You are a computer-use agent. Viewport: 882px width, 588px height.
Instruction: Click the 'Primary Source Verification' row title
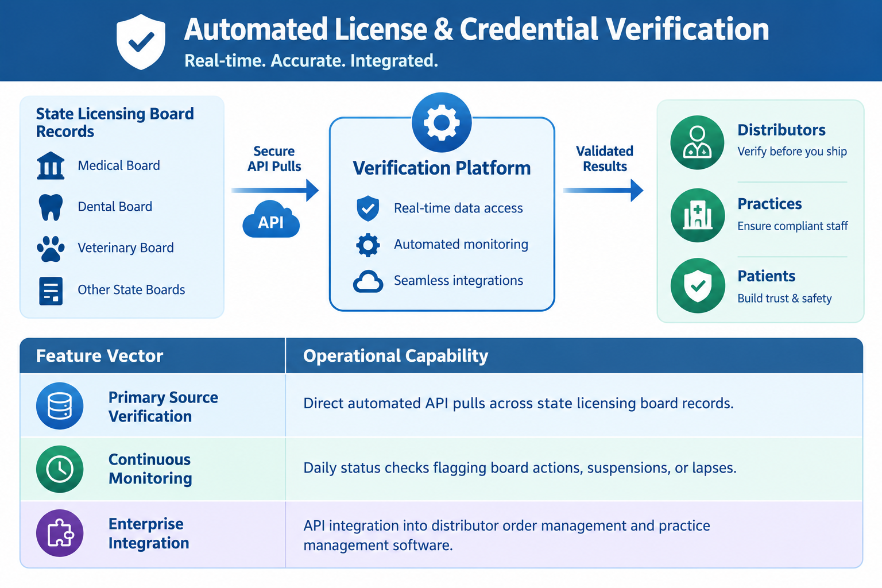[x=163, y=407]
